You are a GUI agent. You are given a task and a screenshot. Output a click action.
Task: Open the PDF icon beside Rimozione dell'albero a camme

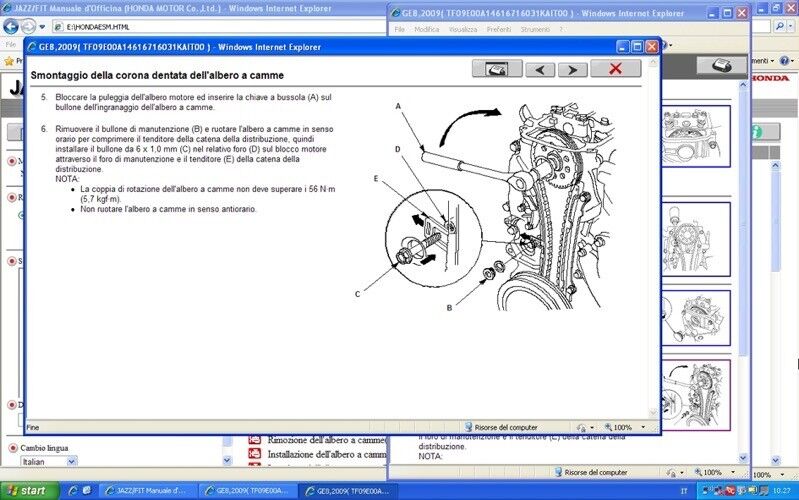(x=254, y=440)
